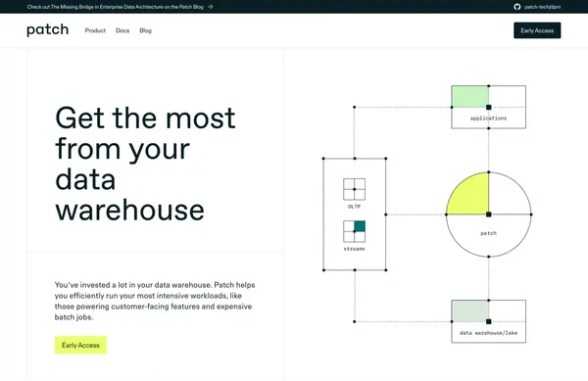Click the OLTP grid icon in diagram
This screenshot has width=588, height=381.
tap(355, 189)
